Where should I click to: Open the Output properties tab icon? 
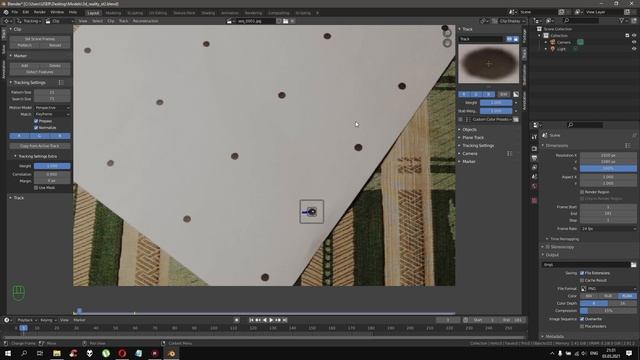click(534, 158)
